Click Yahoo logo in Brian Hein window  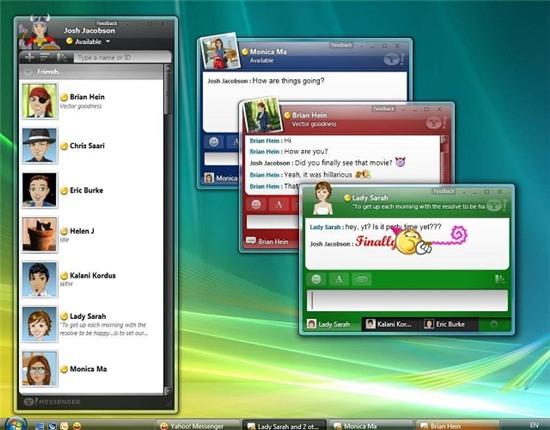(436, 123)
